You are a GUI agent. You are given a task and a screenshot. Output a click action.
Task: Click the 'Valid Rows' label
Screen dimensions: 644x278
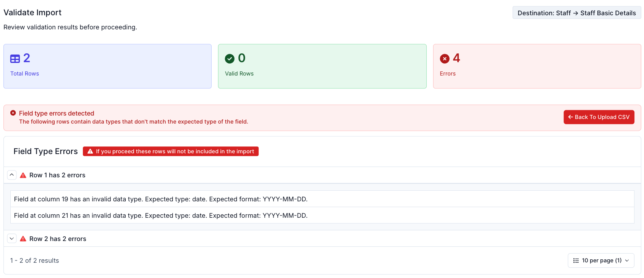(x=239, y=74)
